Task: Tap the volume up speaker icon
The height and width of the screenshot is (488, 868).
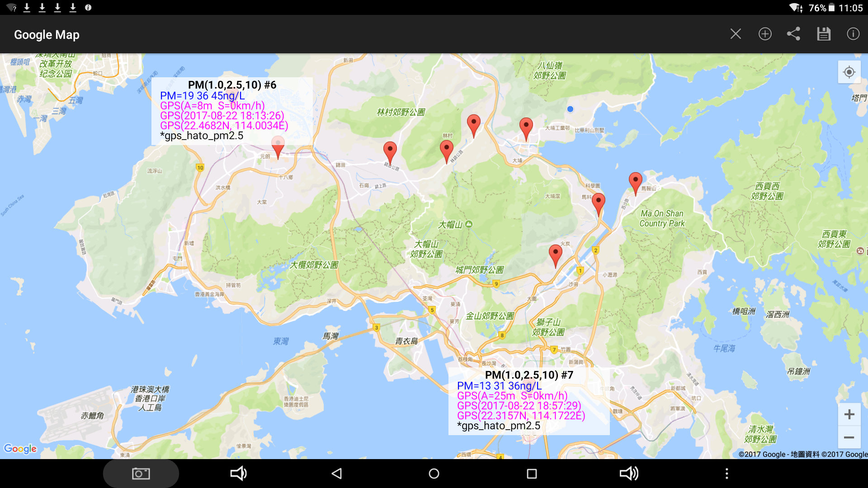Action: 629,474
